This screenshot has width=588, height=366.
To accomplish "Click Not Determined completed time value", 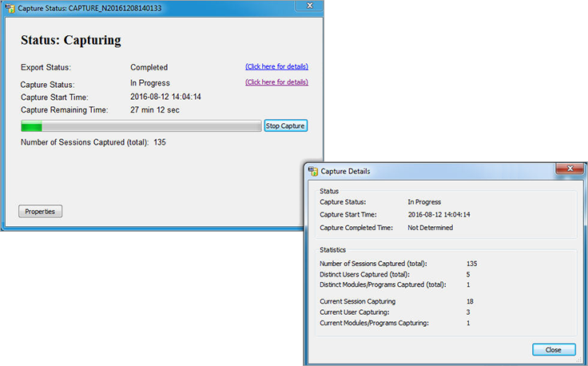I will (x=430, y=228).
